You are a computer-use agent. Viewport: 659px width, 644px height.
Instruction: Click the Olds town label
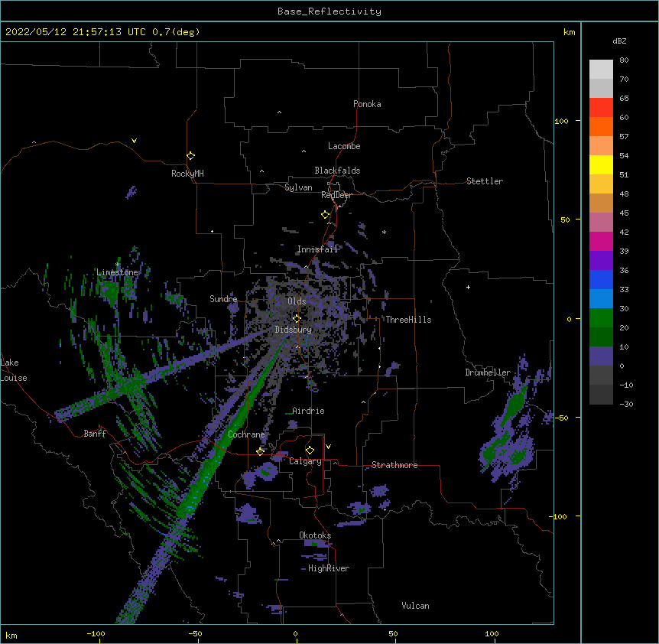[297, 301]
